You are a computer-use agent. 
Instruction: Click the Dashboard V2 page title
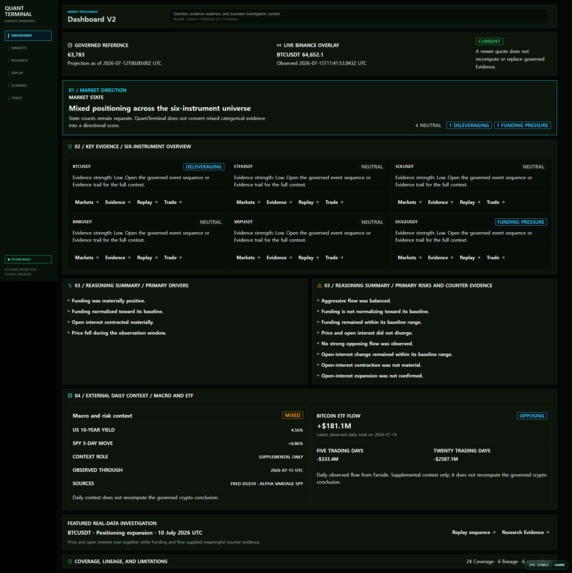point(92,19)
